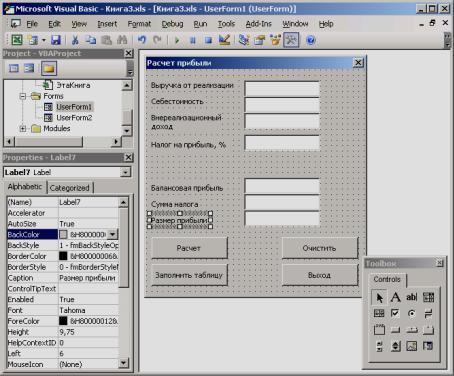The image size is (454, 376).
Task: Undo last action with toolbar arrow
Action: coord(142,40)
